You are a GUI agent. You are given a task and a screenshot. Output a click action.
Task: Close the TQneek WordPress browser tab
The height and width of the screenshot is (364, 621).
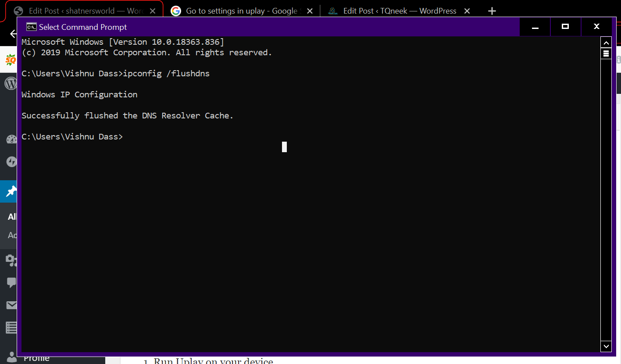pyautogui.click(x=467, y=11)
